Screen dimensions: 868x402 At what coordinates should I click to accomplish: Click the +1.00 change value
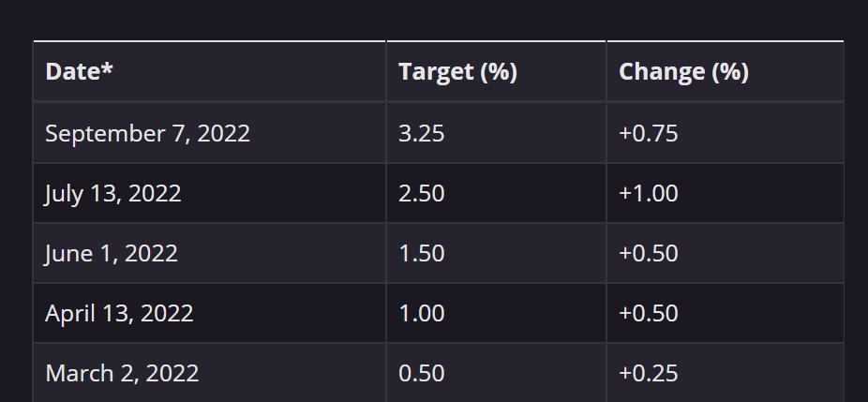click(649, 193)
